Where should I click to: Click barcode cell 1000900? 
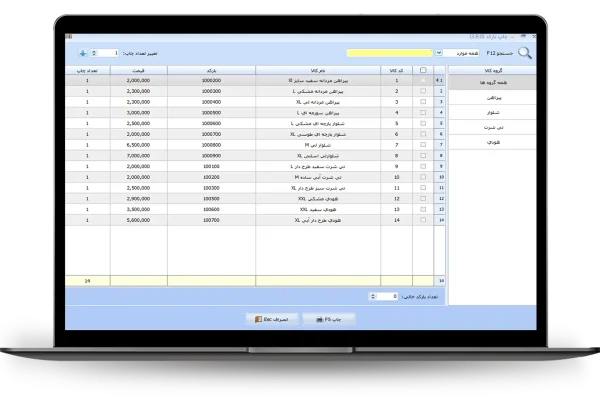click(211, 155)
